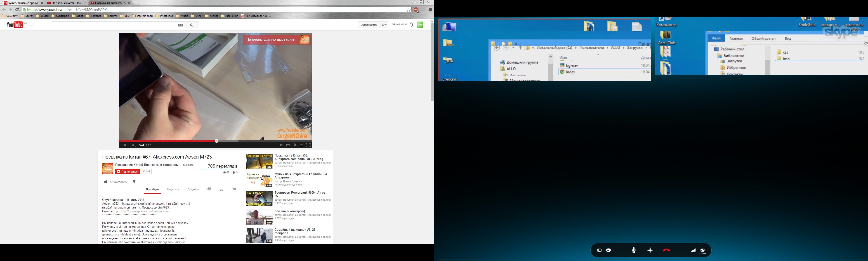Open Skype chat message bubble

pyautogui.click(x=609, y=250)
